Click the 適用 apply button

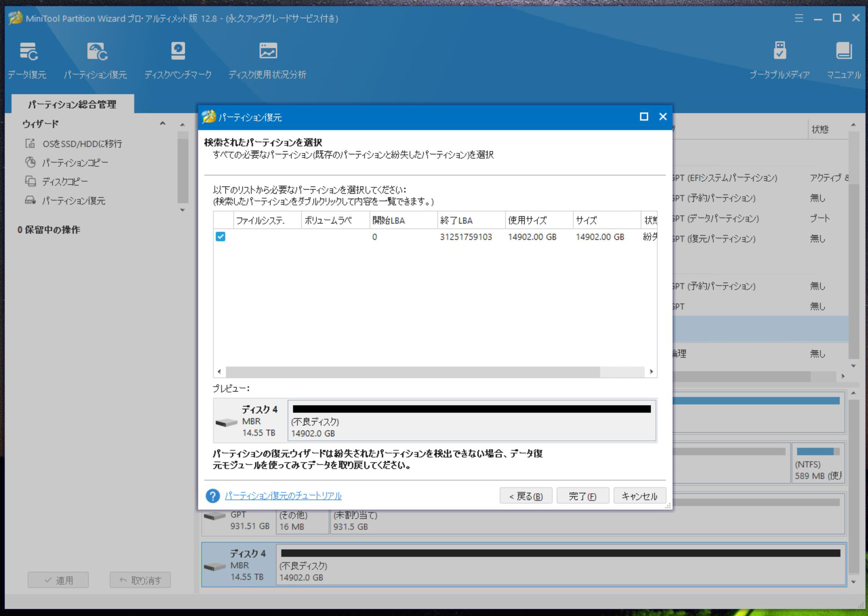tap(58, 580)
